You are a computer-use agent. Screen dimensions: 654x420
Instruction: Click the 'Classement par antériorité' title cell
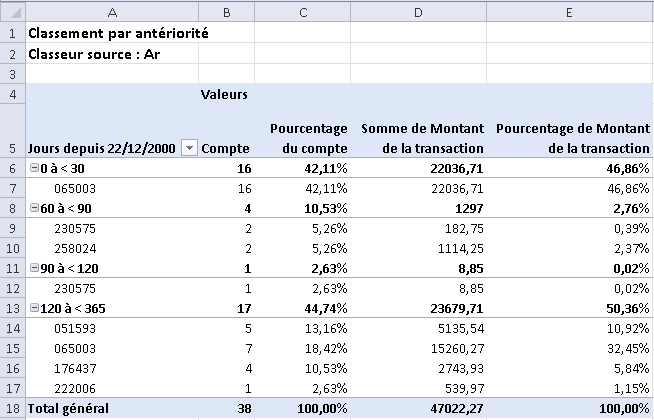[x=112, y=32]
